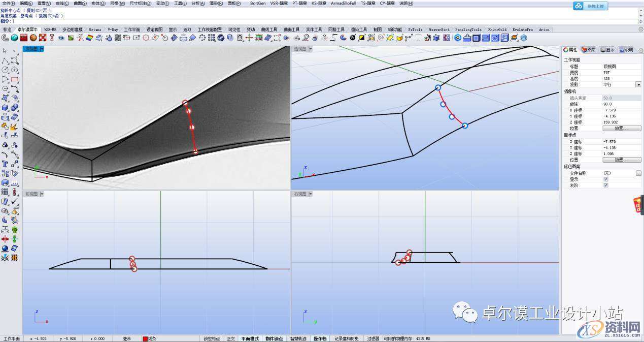This screenshot has height=342, width=644.
Task: Click the red layer color swatch in status bar
Action: point(145,338)
